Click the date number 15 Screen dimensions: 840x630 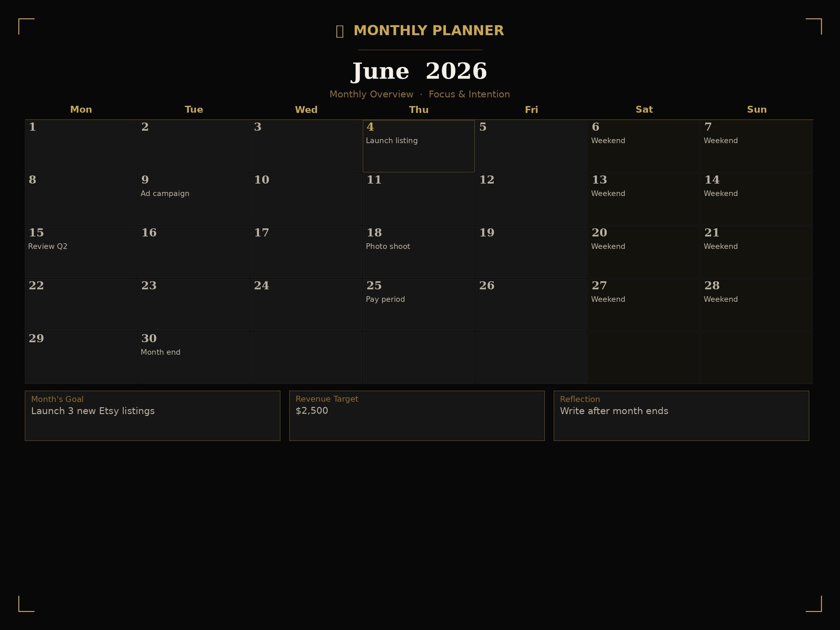(x=36, y=232)
